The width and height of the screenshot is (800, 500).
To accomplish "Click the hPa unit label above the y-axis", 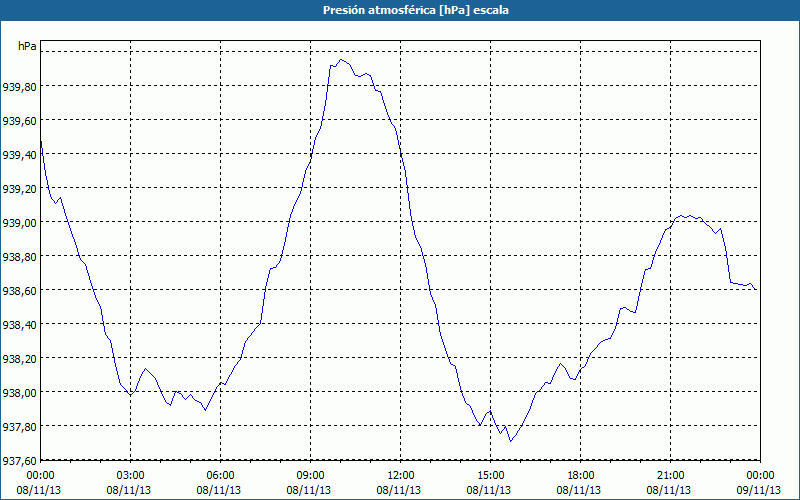I will (27, 46).
